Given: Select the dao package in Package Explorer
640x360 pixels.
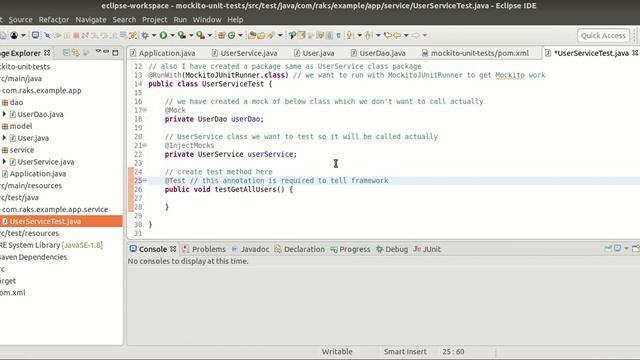Looking at the screenshot, I should [x=16, y=102].
